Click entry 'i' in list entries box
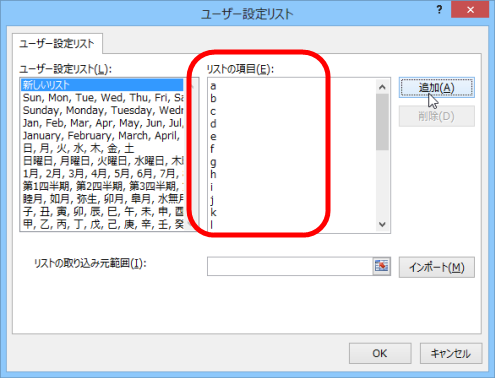 coord(212,187)
